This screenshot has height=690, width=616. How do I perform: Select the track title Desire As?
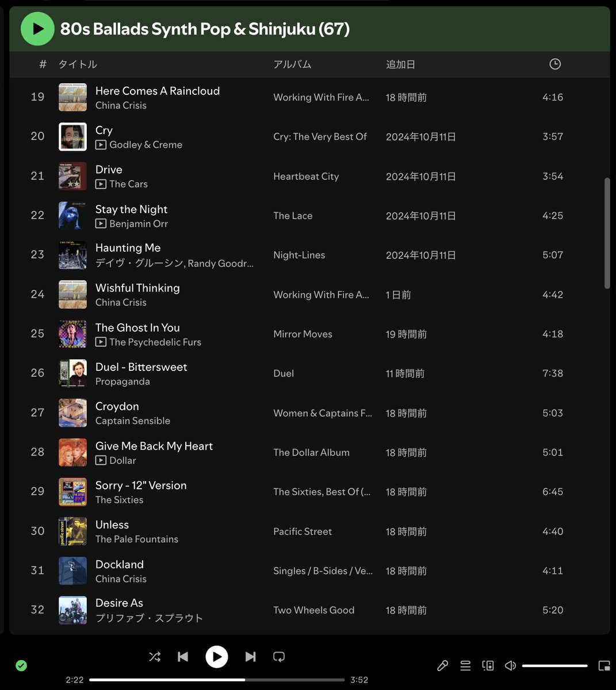tap(119, 603)
